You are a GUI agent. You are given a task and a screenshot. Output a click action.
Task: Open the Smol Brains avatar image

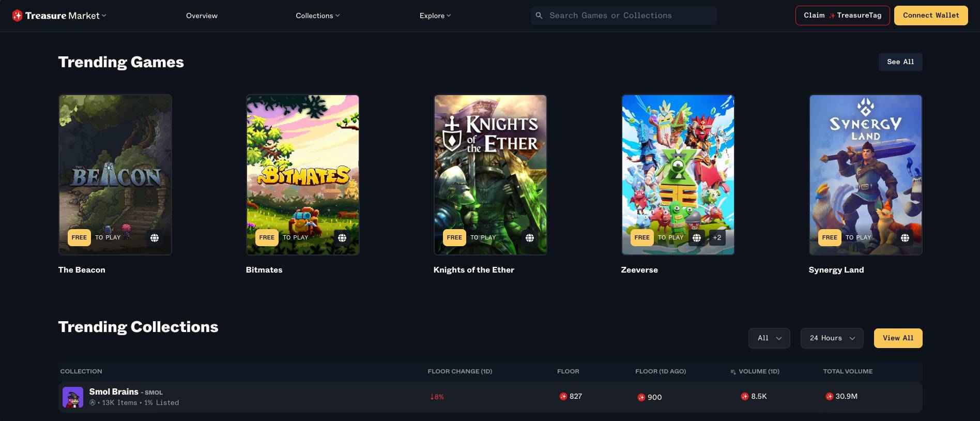click(73, 397)
